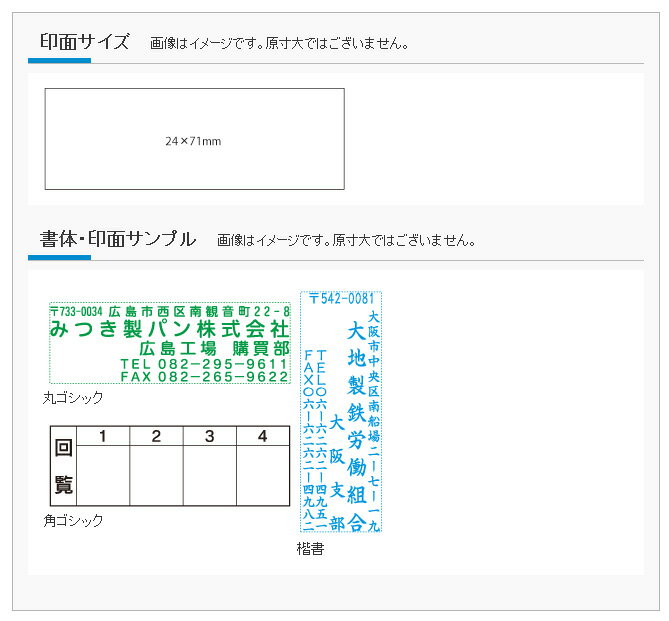Click the 楷書 font label
The width and height of the screenshot is (669, 621).
coord(310,548)
